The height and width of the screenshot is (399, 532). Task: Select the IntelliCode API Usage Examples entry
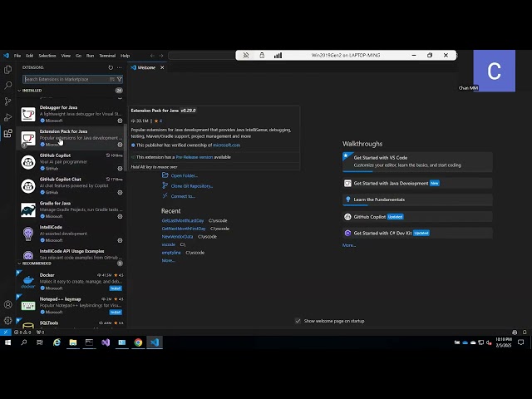(71, 254)
